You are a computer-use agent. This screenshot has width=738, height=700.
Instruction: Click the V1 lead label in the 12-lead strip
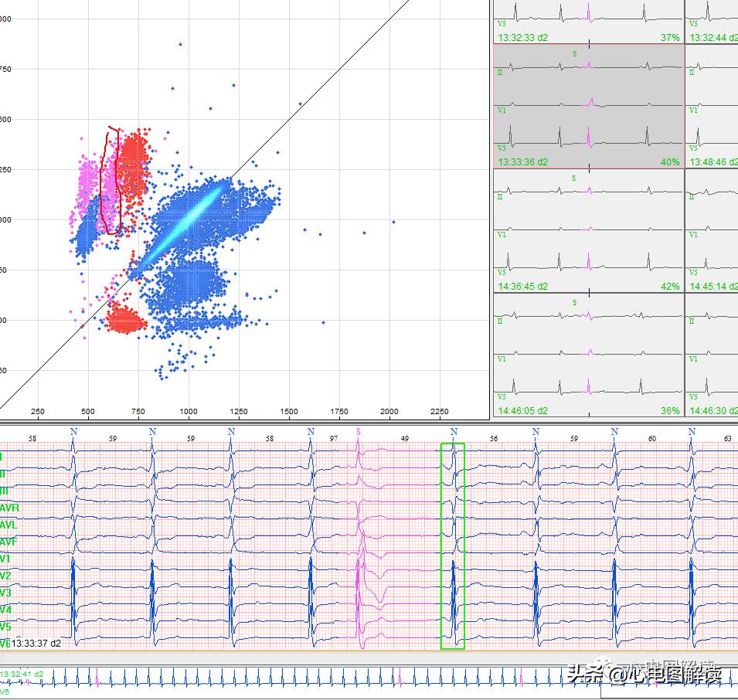coord(5,559)
